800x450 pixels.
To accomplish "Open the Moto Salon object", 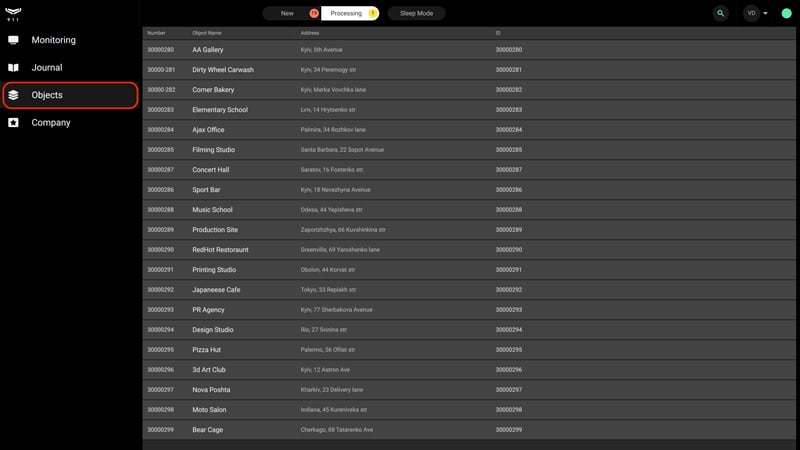I will point(469,410).
